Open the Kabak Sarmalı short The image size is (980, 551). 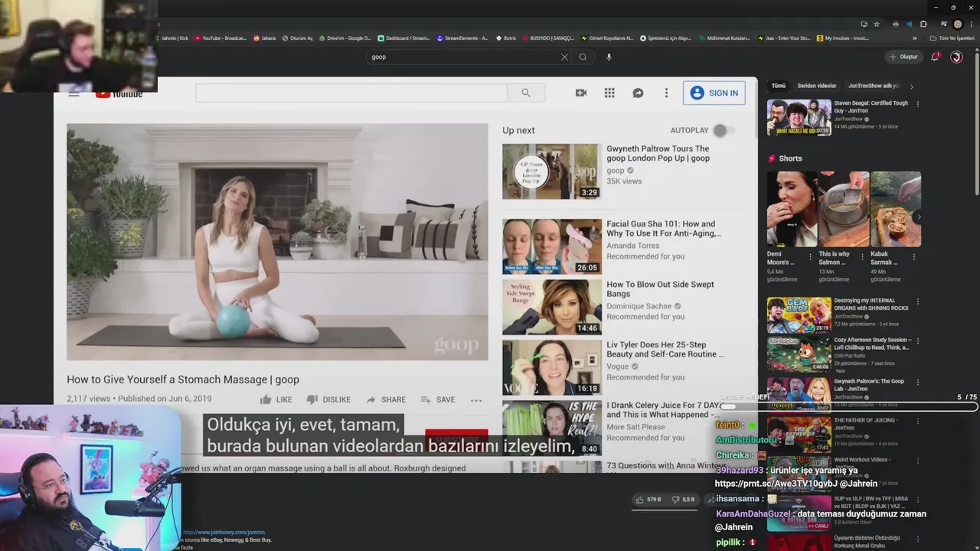click(x=895, y=209)
